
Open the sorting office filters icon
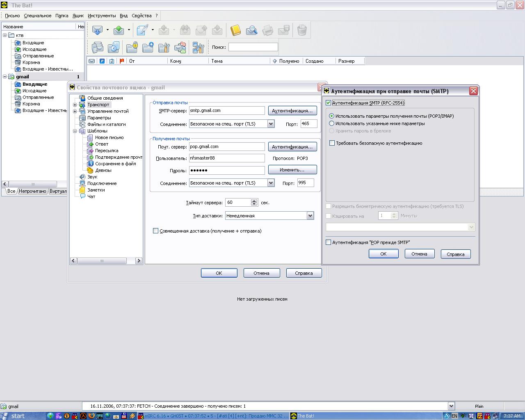coord(198,48)
